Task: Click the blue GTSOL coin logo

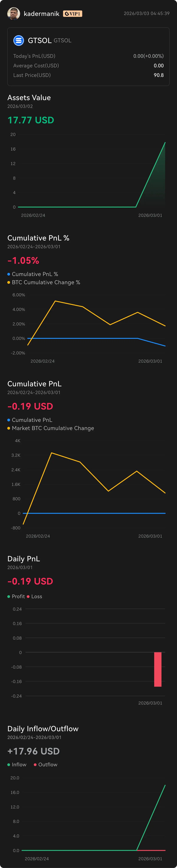Action: pos(19,40)
